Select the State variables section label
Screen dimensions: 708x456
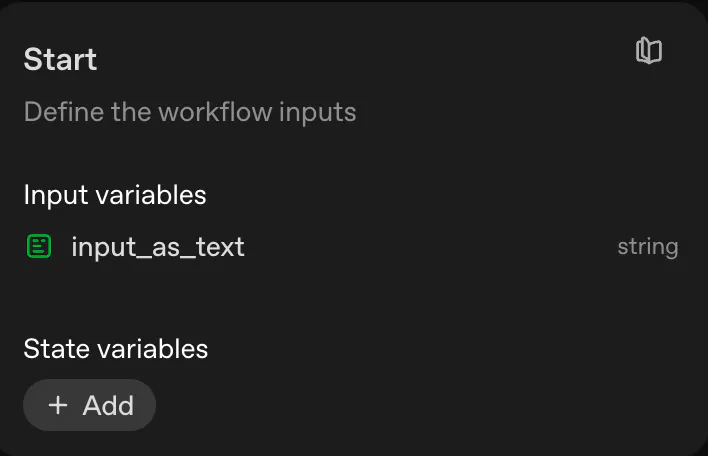click(x=116, y=348)
